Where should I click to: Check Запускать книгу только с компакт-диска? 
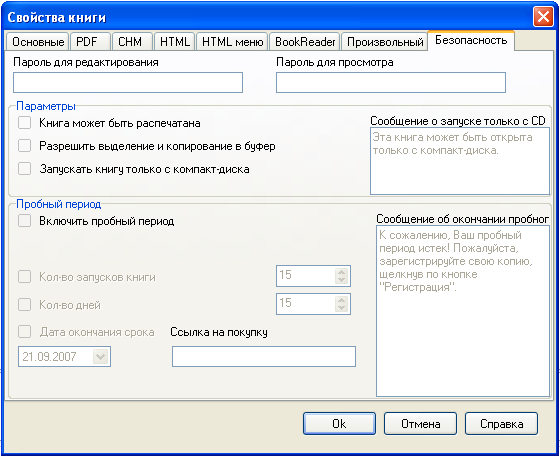coord(25,169)
